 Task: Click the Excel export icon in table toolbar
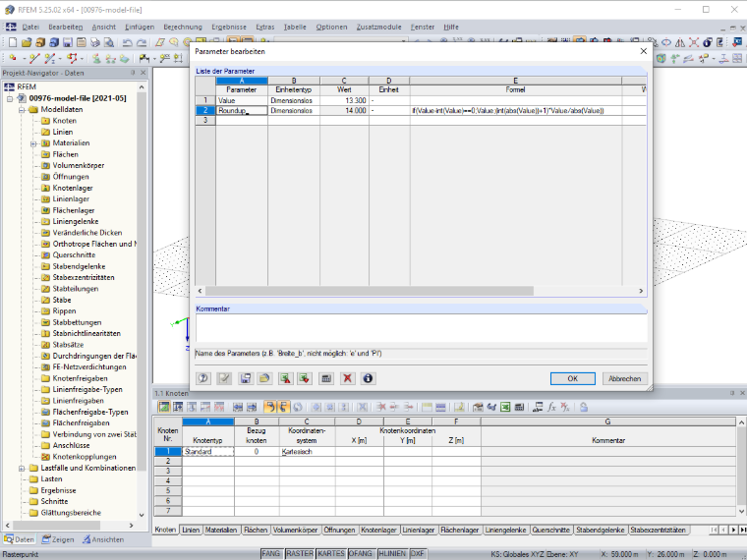click(505, 407)
